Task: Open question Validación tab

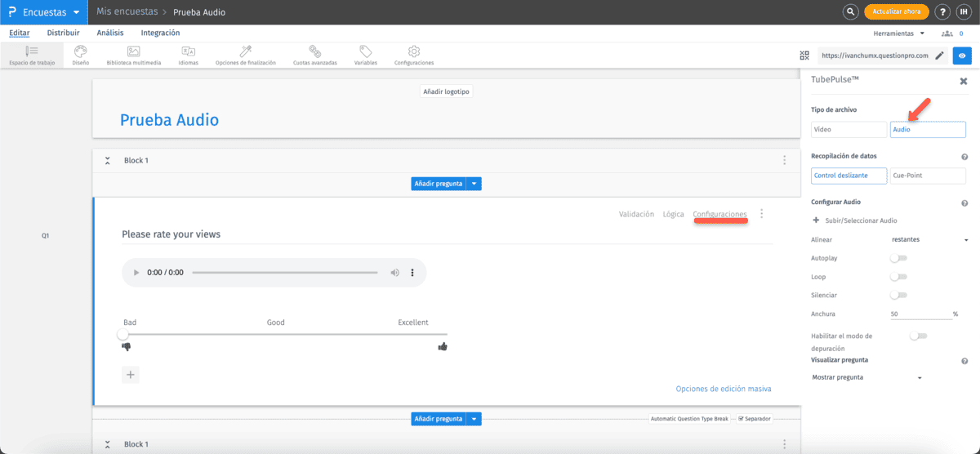Action: pyautogui.click(x=636, y=214)
